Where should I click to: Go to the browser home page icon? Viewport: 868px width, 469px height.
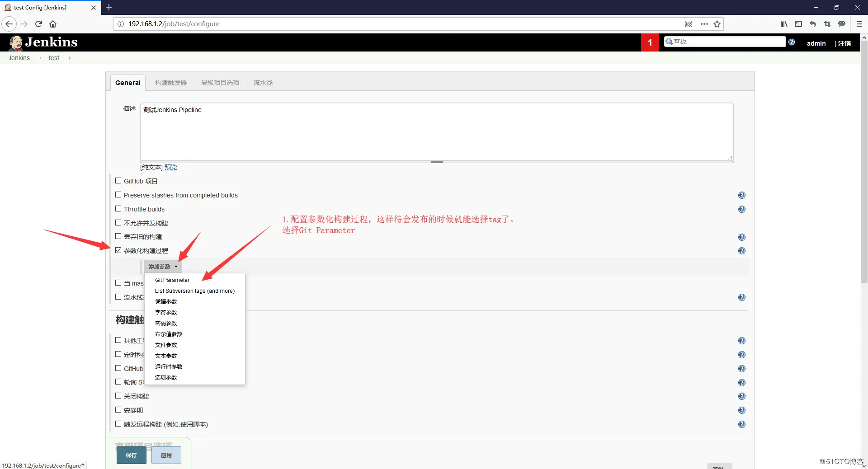pos(53,24)
